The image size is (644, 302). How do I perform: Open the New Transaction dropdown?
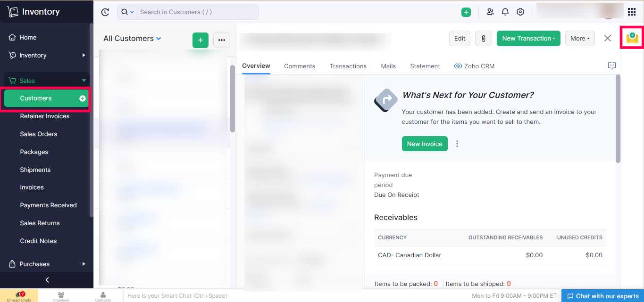[x=528, y=39]
